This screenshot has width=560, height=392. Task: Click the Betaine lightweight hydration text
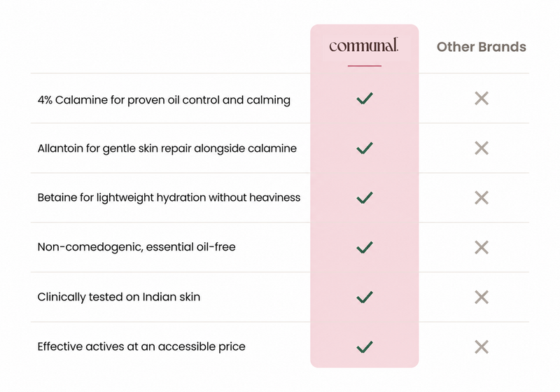pyautogui.click(x=169, y=198)
